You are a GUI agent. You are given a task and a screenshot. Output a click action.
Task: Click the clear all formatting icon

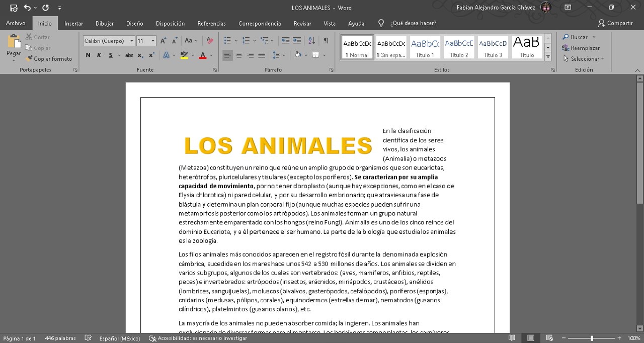210,41
